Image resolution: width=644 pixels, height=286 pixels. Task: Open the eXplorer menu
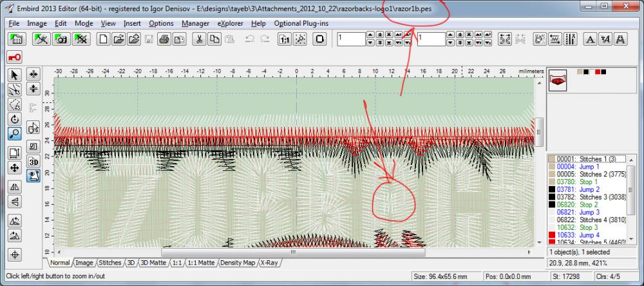[x=230, y=23]
